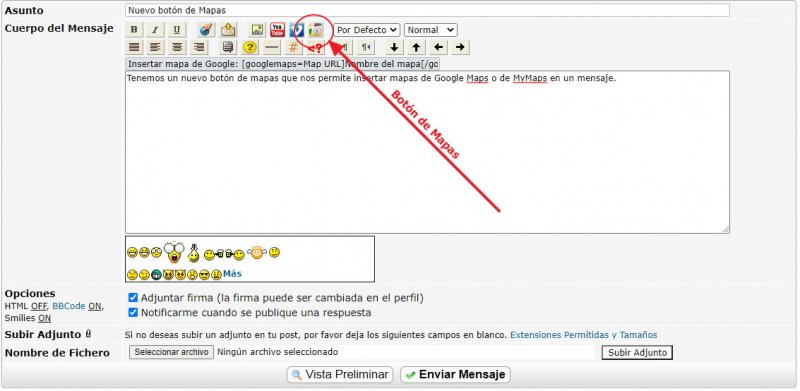
Task: Open the Normal font size dropdown
Action: click(431, 30)
